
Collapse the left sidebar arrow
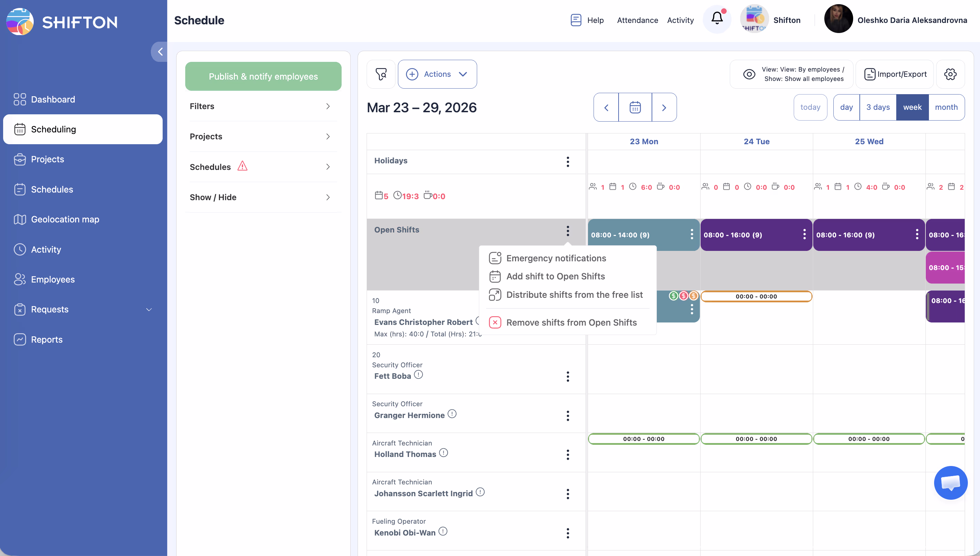(160, 51)
